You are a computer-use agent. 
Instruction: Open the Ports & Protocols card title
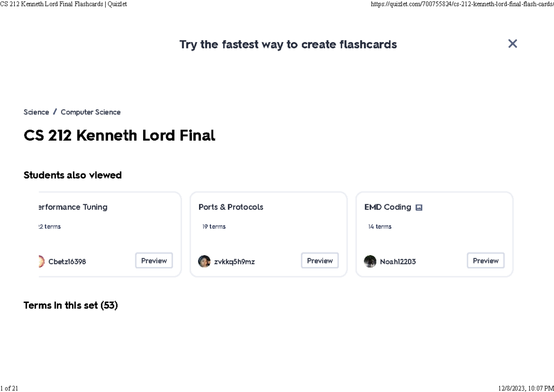pyautogui.click(x=231, y=207)
